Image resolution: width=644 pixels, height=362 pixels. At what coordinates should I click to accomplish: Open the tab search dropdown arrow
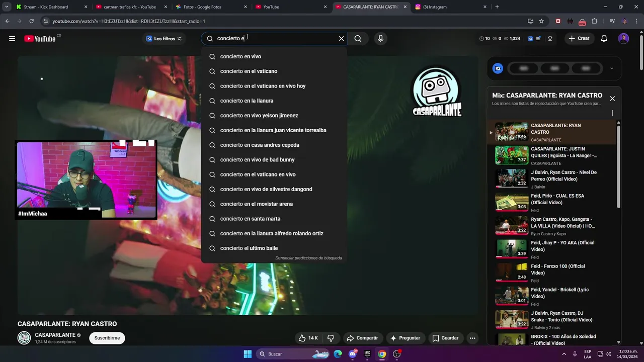7,7
